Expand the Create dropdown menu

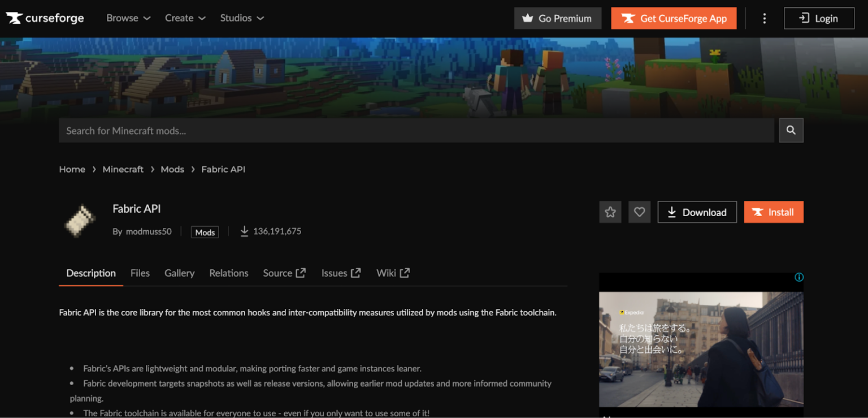click(185, 18)
